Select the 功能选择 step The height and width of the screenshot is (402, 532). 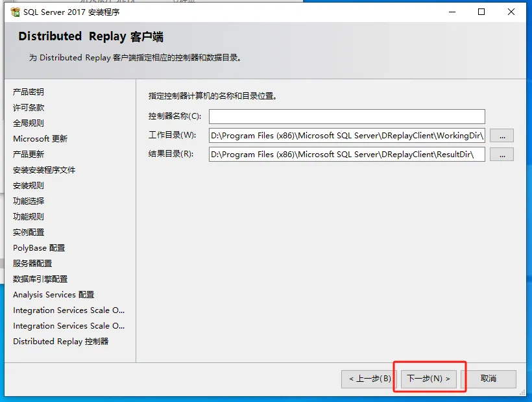pos(29,201)
